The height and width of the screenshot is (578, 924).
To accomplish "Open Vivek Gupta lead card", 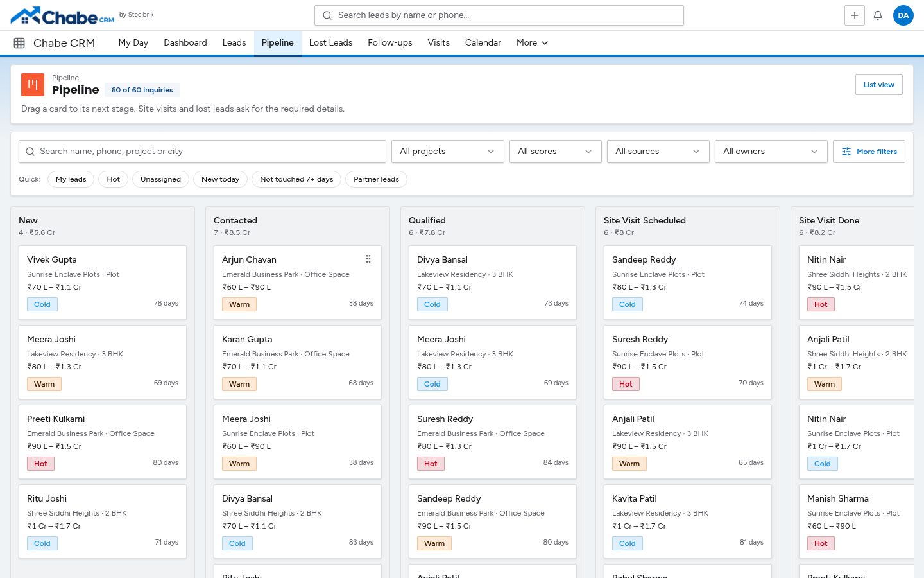I will click(x=103, y=283).
